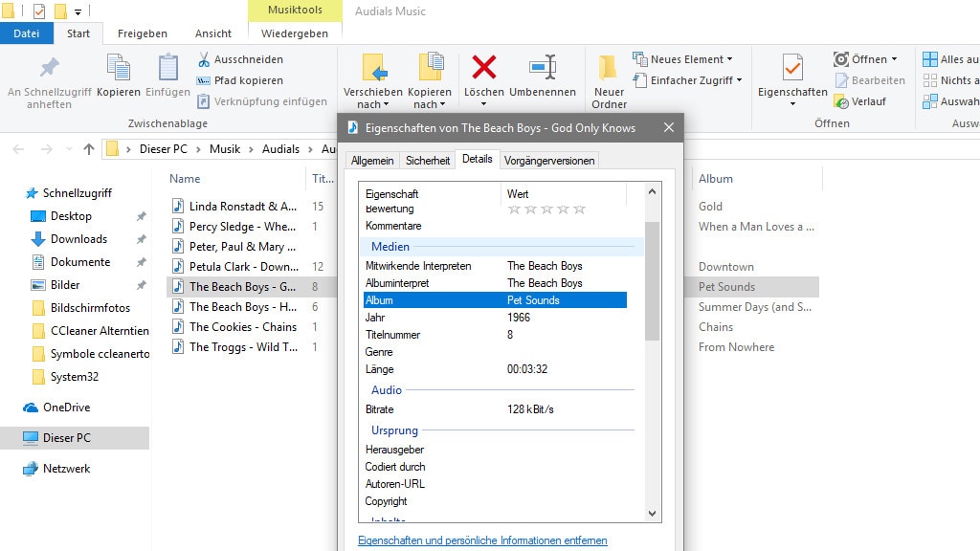Screen dimensions: 980x551
Task: Set Bewertung to five stars
Action: coord(579,209)
